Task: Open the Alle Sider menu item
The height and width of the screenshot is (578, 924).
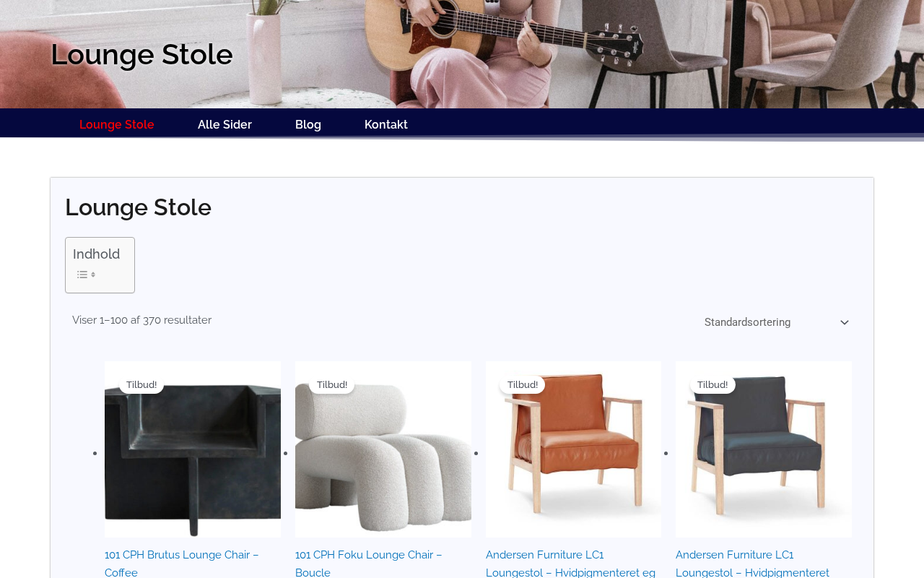Action: (225, 124)
